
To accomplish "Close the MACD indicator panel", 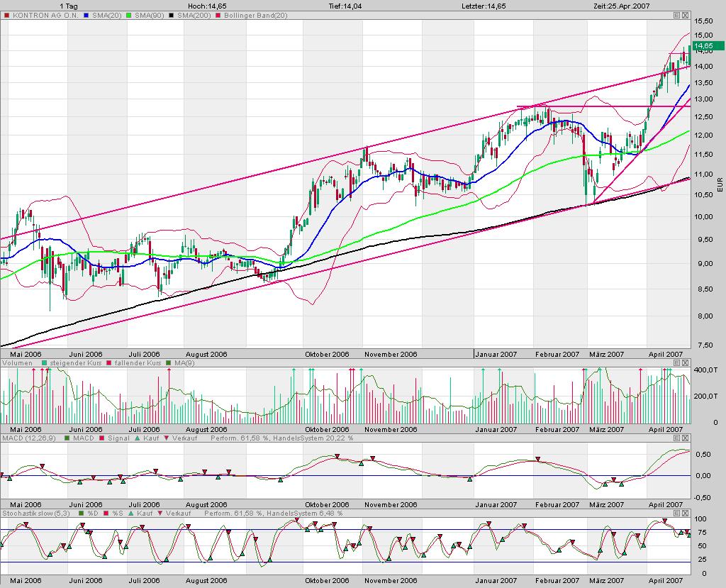I will 685,438.
